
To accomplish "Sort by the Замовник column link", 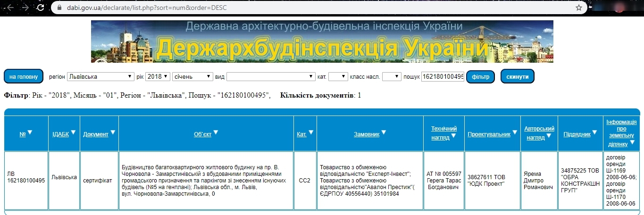I will (367, 134).
